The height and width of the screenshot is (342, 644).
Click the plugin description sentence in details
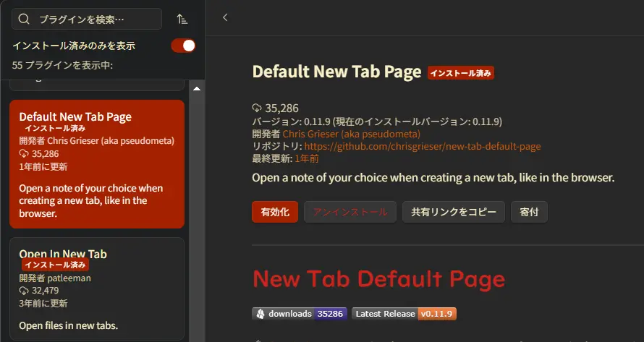pos(433,178)
